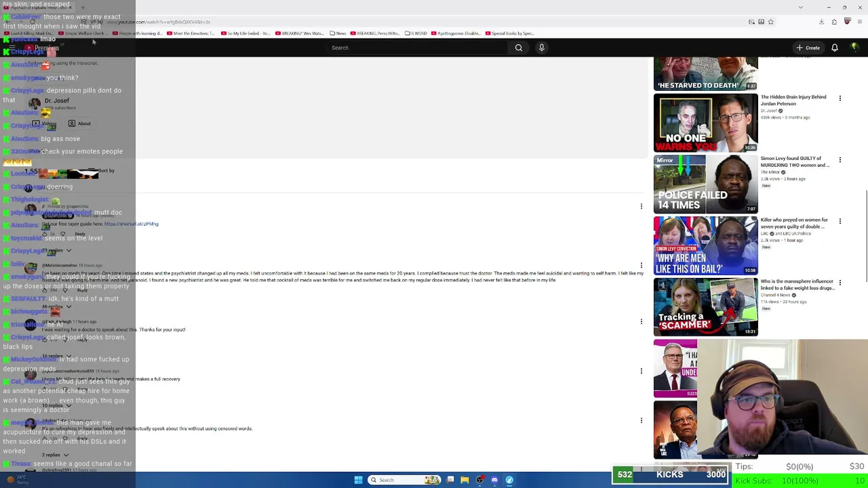
Task: Open options menu for Simon Levy guilty video
Action: (x=840, y=160)
